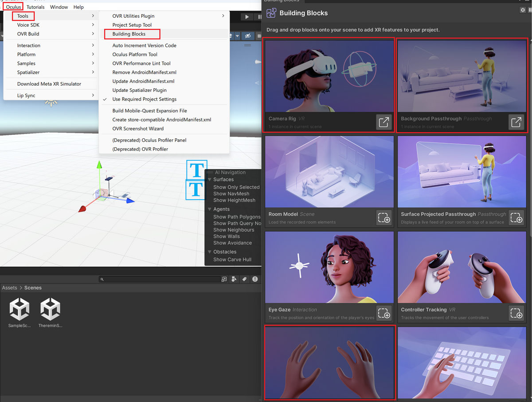Select Camera Rig instance with its arrow icon

384,122
